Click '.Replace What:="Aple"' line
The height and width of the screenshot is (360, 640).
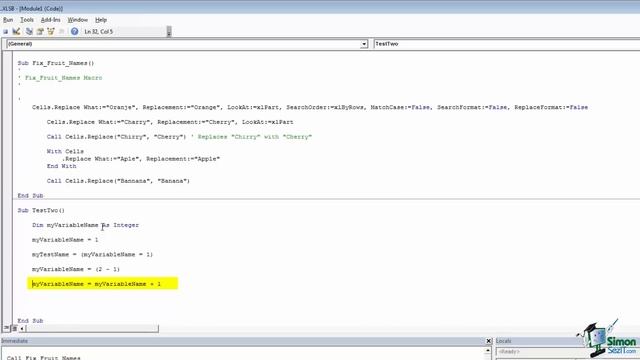141,159
